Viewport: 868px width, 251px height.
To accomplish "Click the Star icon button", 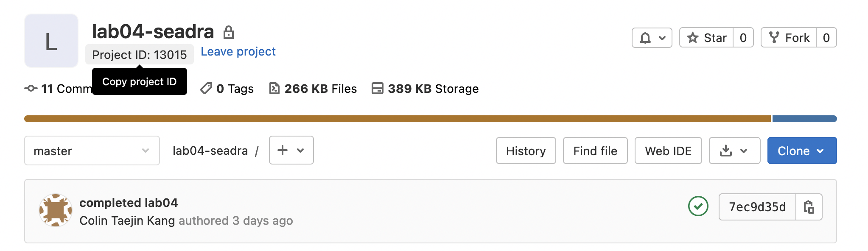I will click(693, 38).
